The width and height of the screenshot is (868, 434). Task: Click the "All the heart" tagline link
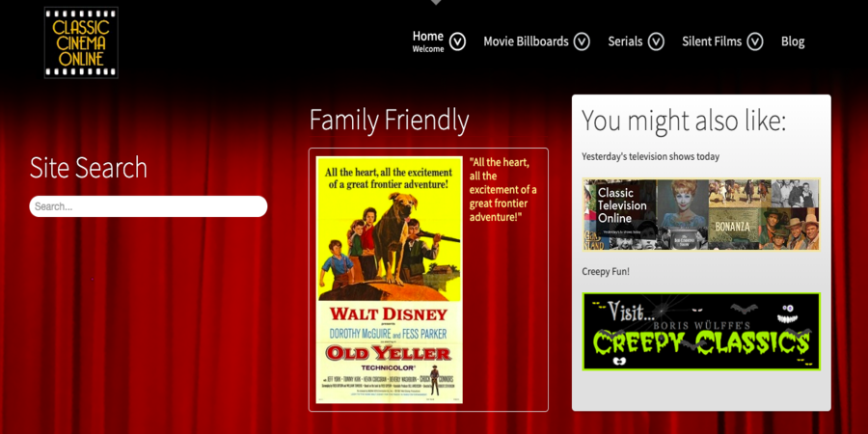point(503,190)
